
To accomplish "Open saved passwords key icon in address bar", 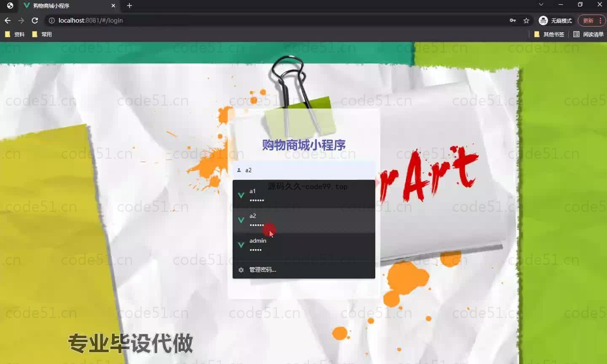I will pyautogui.click(x=513, y=20).
